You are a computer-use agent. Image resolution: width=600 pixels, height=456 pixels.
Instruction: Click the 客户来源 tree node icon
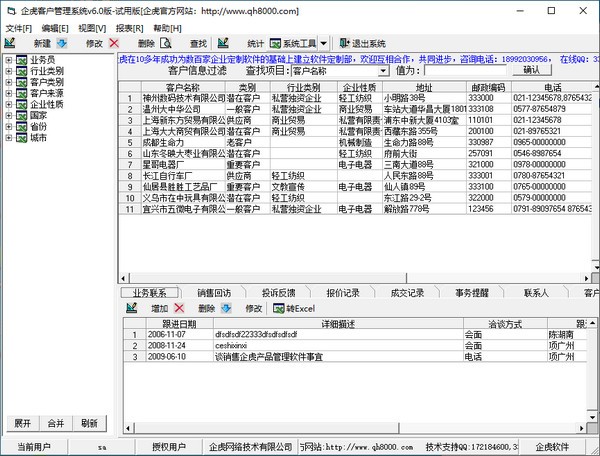coord(21,93)
